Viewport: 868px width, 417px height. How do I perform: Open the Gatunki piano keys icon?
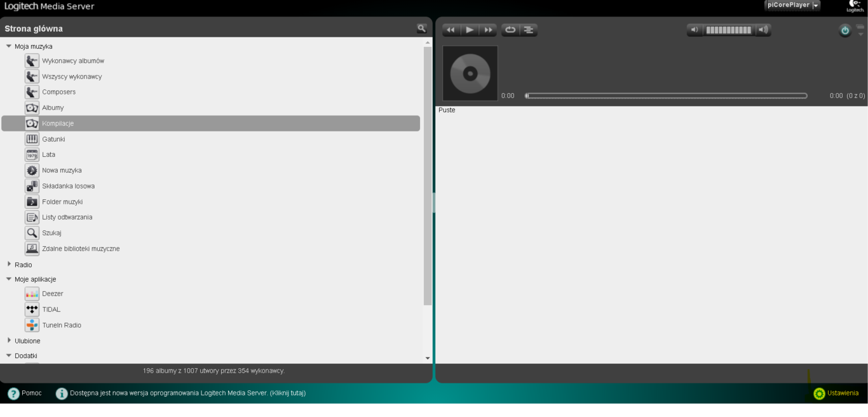(x=32, y=139)
